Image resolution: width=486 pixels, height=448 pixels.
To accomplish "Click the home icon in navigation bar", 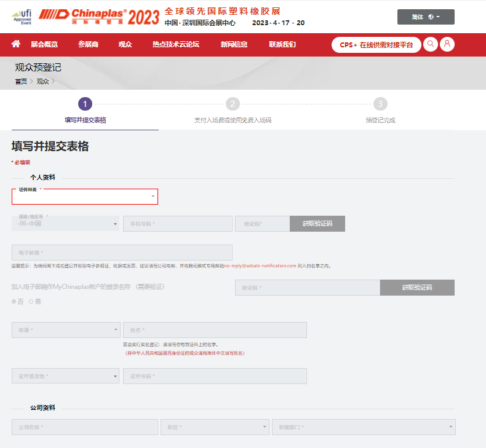I will point(16,44).
